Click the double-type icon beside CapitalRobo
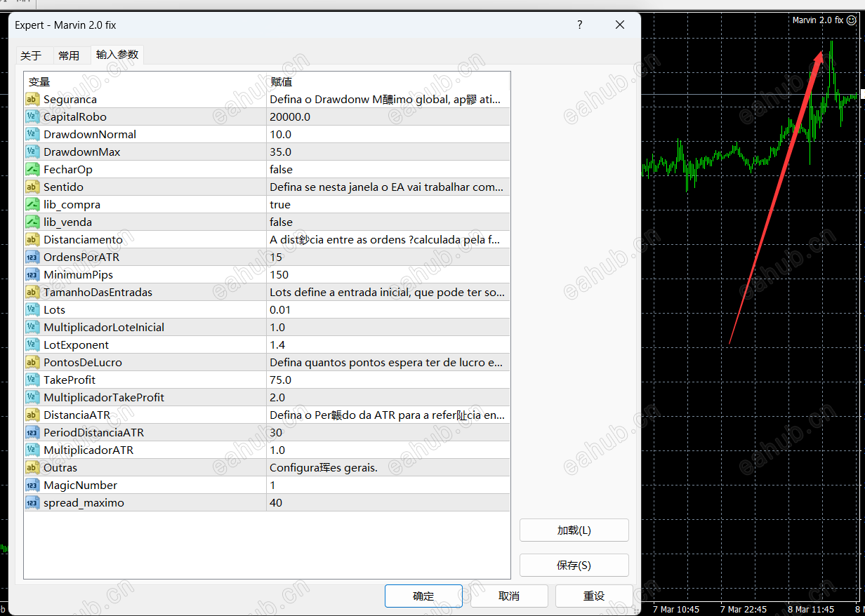 tap(32, 117)
